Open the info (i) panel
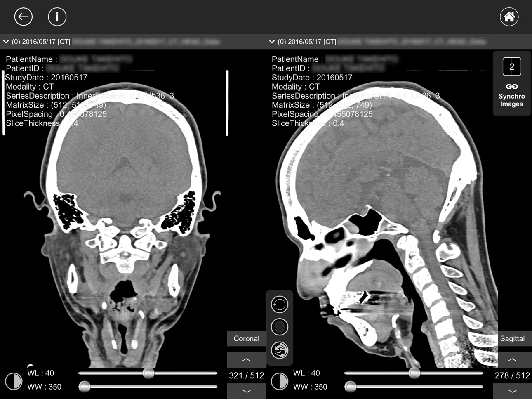The image size is (532, 399). (57, 17)
